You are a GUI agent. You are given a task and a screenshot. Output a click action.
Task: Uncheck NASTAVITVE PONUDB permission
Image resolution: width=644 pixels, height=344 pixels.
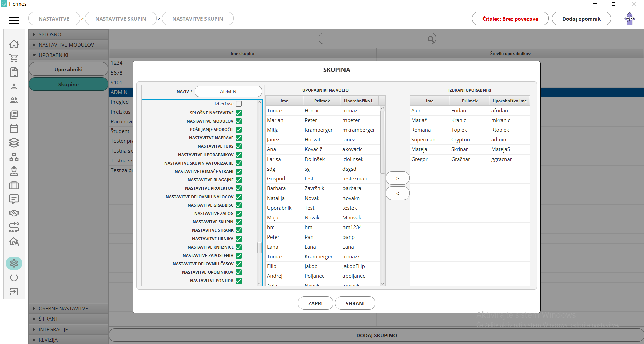(x=239, y=281)
